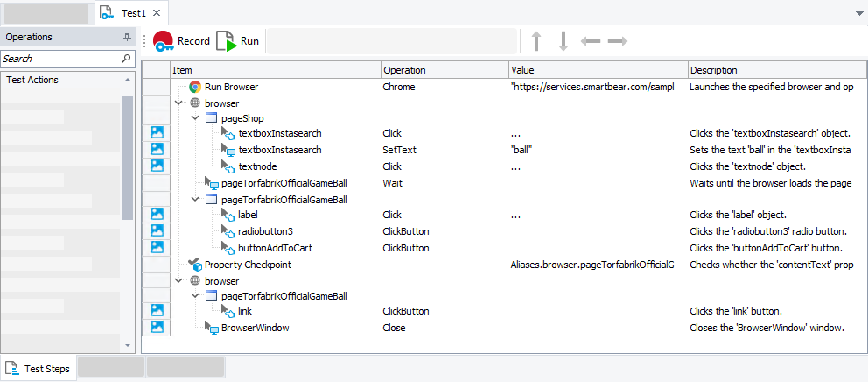The height and width of the screenshot is (382, 868).
Task: Click the move up arrow icon
Action: [x=536, y=41]
